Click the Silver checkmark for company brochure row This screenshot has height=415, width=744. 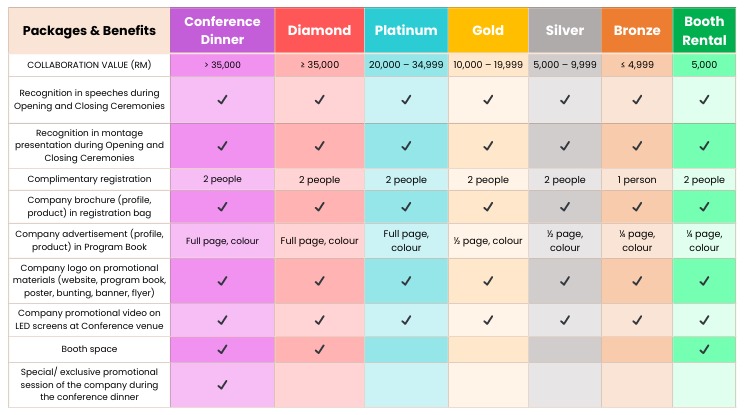565,207
